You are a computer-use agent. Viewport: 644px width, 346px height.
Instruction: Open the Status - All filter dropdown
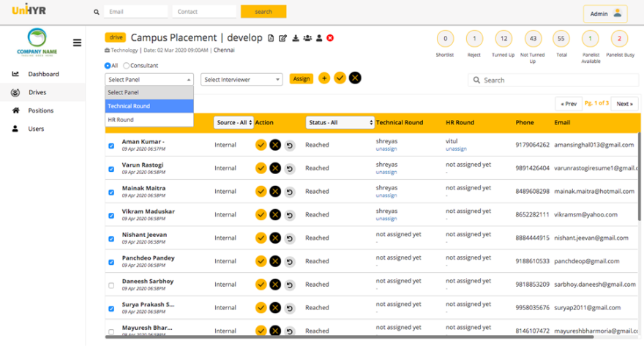pyautogui.click(x=340, y=122)
